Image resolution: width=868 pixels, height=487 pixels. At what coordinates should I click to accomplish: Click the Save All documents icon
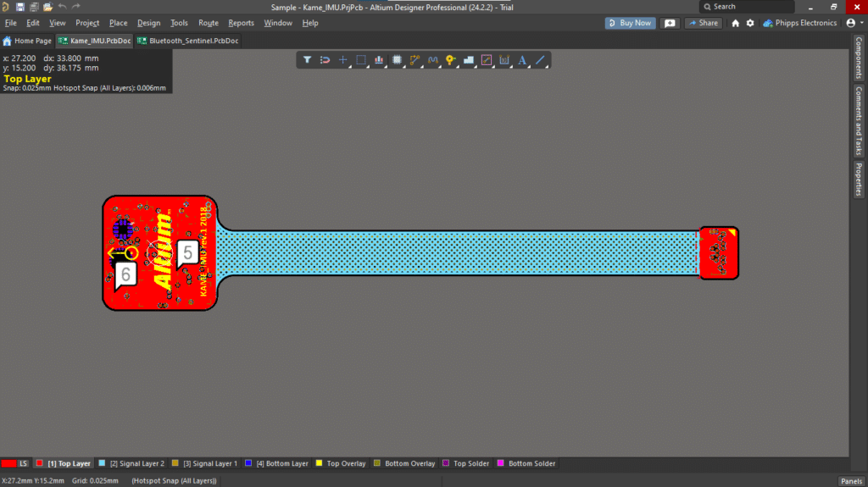(34, 7)
